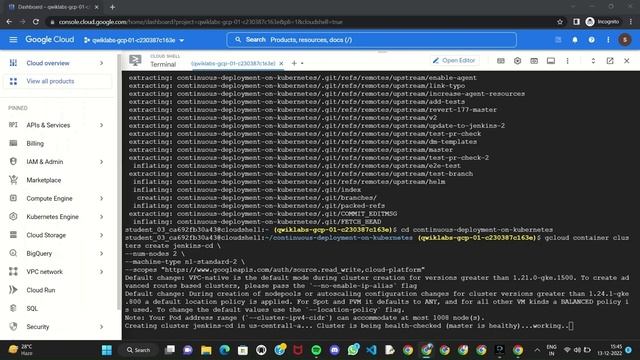Click the Security shield icon
This screenshot has width=640, height=360.
[13, 327]
